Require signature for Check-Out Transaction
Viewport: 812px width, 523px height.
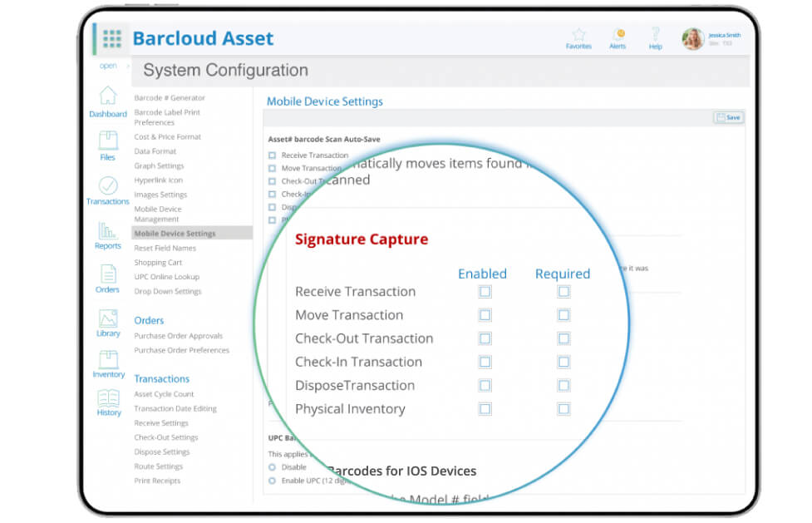click(x=563, y=338)
